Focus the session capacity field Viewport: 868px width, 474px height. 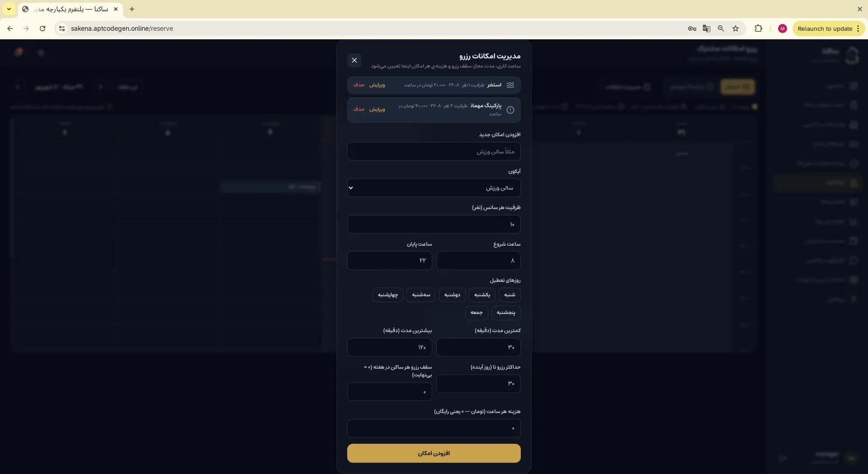434,224
